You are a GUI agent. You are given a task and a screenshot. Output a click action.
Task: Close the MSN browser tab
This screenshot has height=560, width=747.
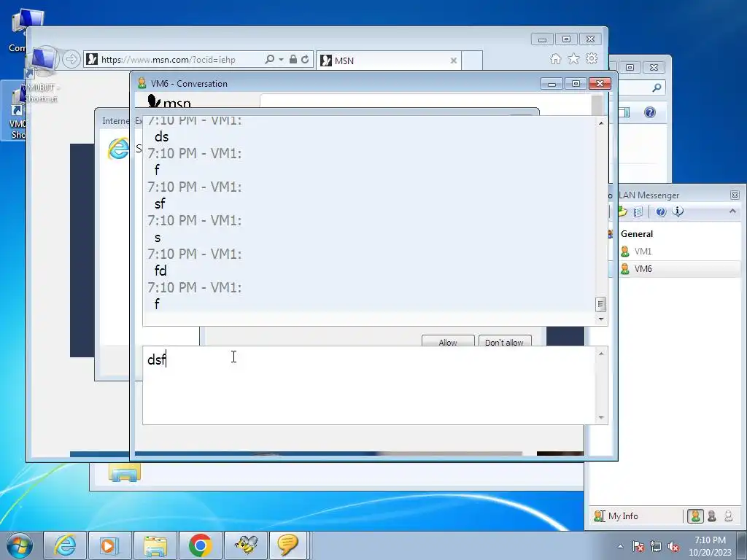(454, 61)
